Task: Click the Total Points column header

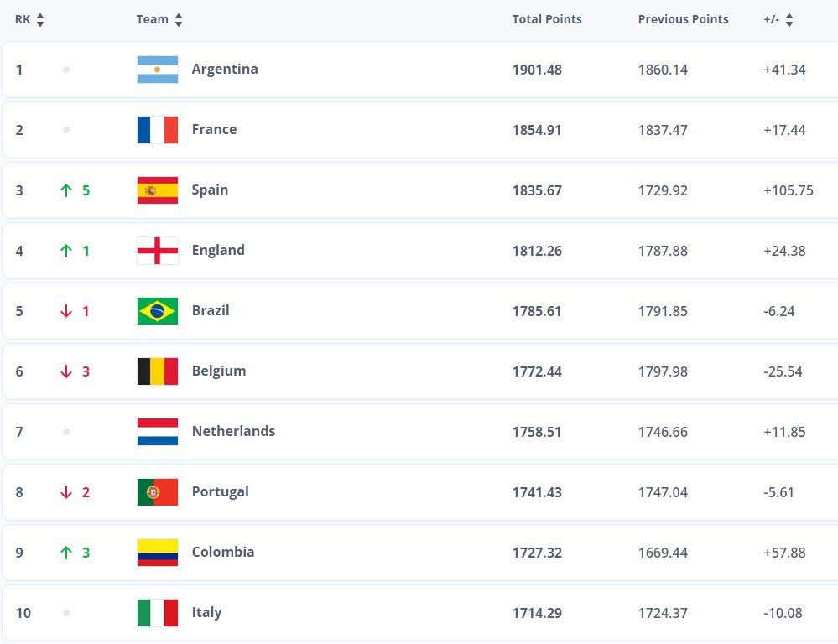Action: click(x=547, y=19)
